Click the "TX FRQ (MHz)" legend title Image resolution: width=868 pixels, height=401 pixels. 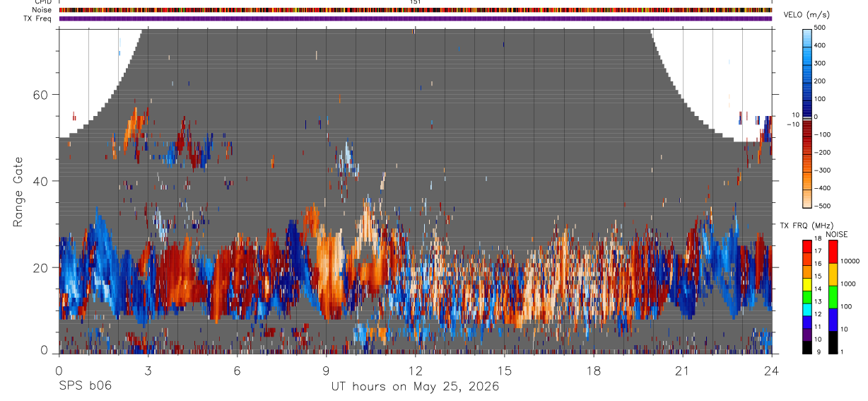(x=805, y=226)
